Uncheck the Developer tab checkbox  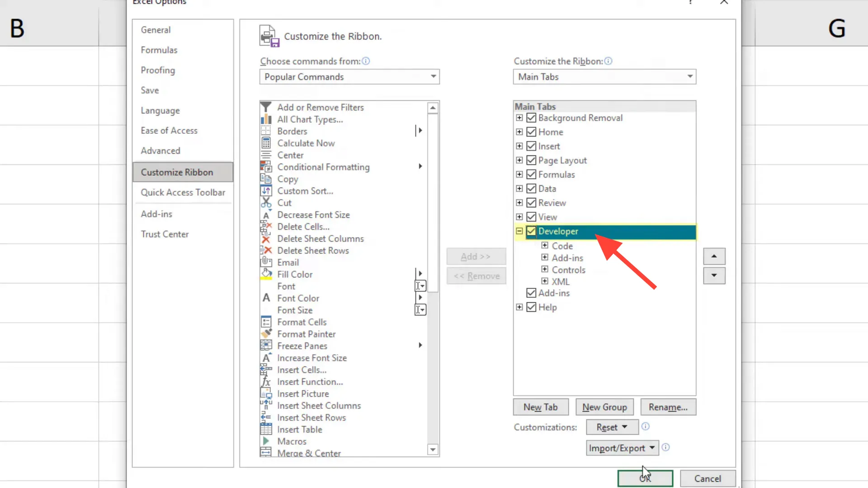[531, 231]
